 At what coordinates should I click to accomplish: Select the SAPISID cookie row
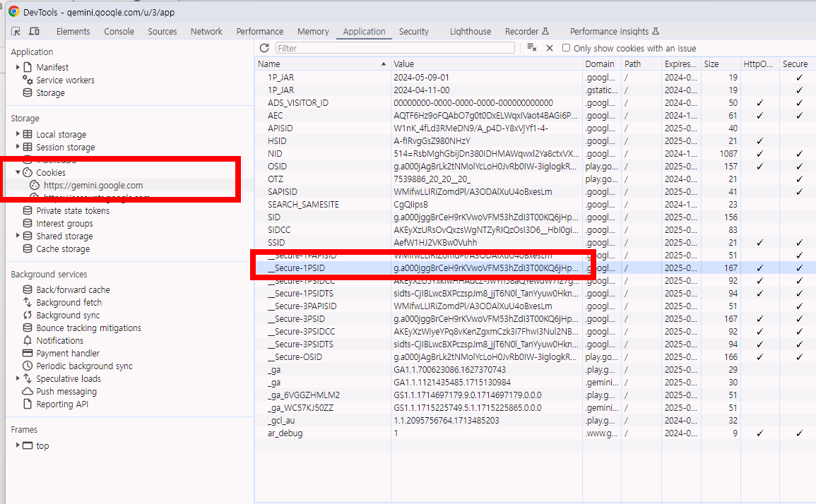(x=535, y=191)
